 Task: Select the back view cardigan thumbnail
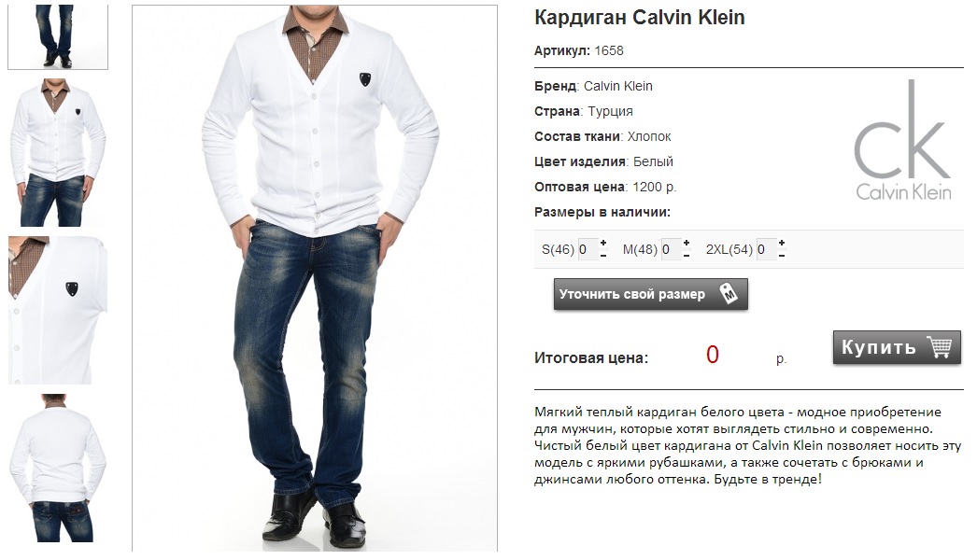[x=58, y=468]
